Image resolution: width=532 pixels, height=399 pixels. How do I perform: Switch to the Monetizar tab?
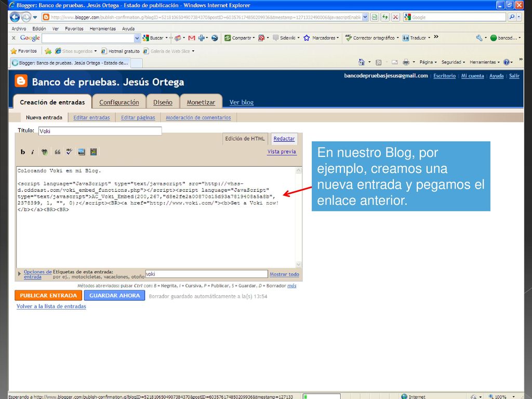[201, 102]
